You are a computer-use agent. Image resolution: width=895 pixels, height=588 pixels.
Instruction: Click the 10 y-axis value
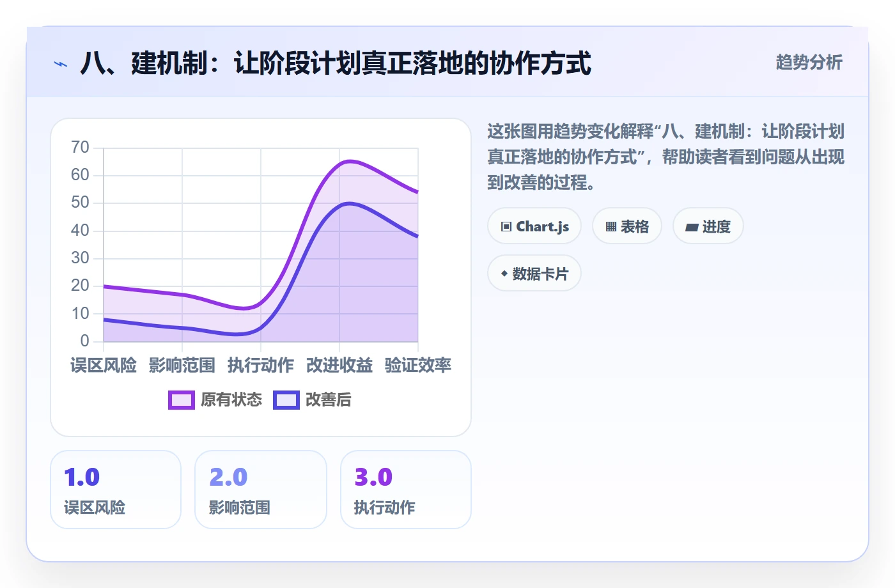[81, 313]
